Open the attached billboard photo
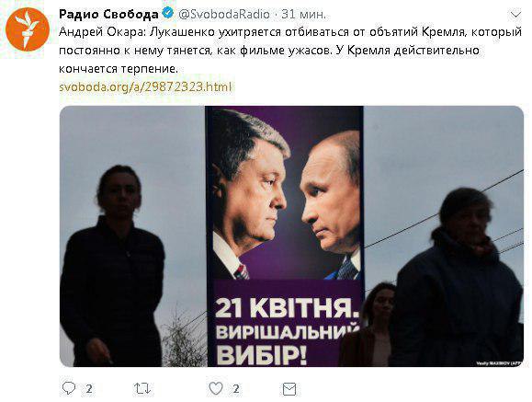The width and height of the screenshot is (532, 402). (x=292, y=236)
